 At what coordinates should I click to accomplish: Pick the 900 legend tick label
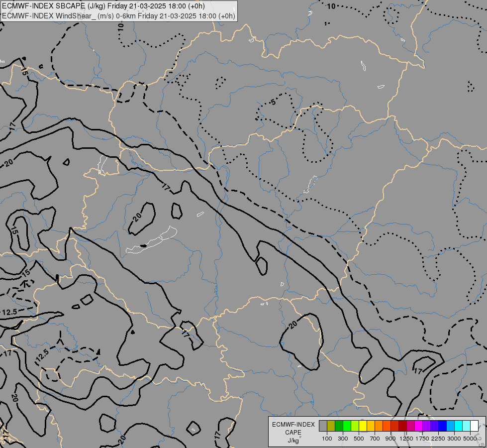tap(390, 439)
